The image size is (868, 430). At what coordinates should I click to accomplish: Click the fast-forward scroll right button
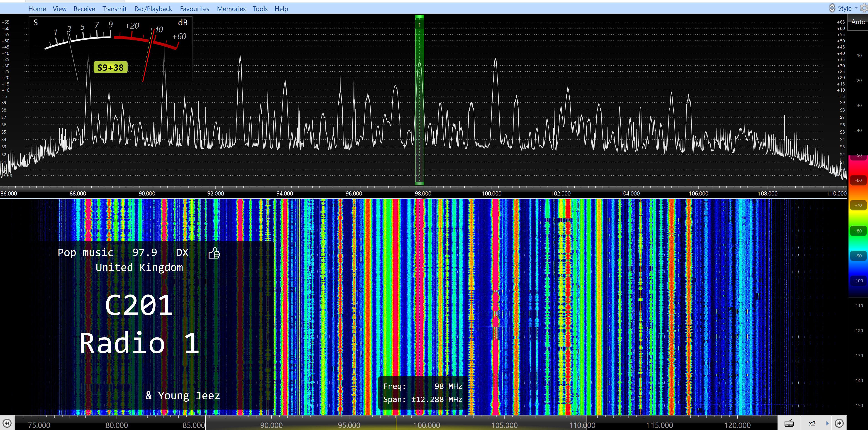(839, 423)
